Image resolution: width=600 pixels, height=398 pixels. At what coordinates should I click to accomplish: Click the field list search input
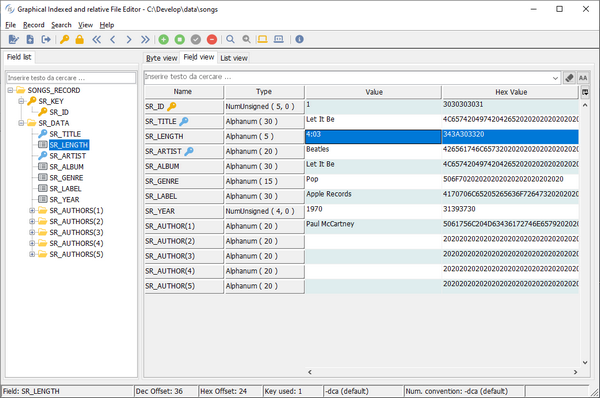pyautogui.click(x=71, y=78)
